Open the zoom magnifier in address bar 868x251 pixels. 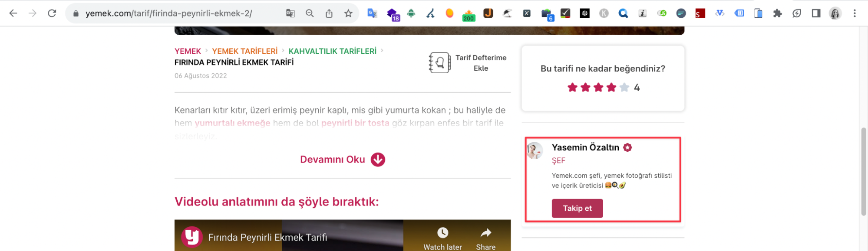[x=310, y=13]
